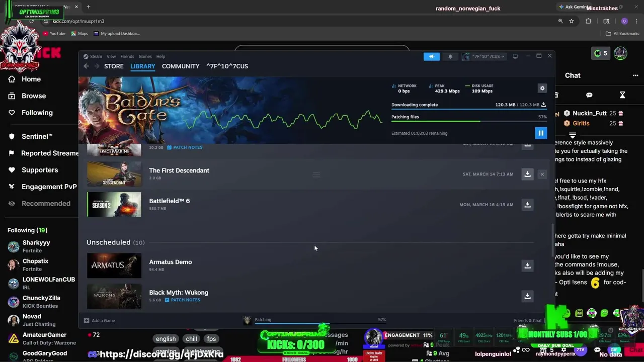Click the Patching files progress bar
The height and width of the screenshot is (362, 644).
[x=469, y=121]
